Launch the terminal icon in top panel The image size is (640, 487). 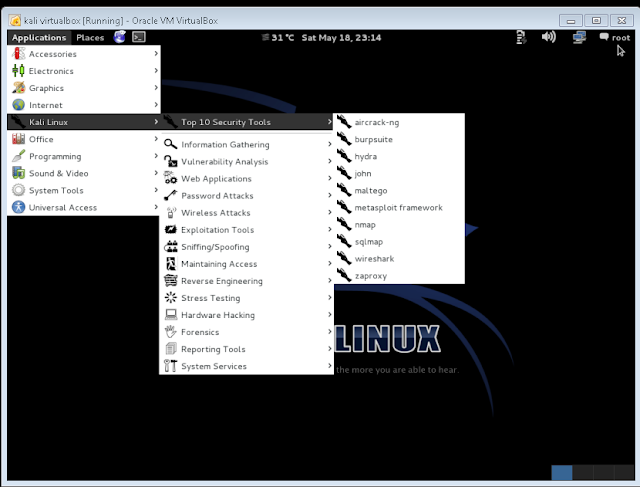[x=139, y=37]
